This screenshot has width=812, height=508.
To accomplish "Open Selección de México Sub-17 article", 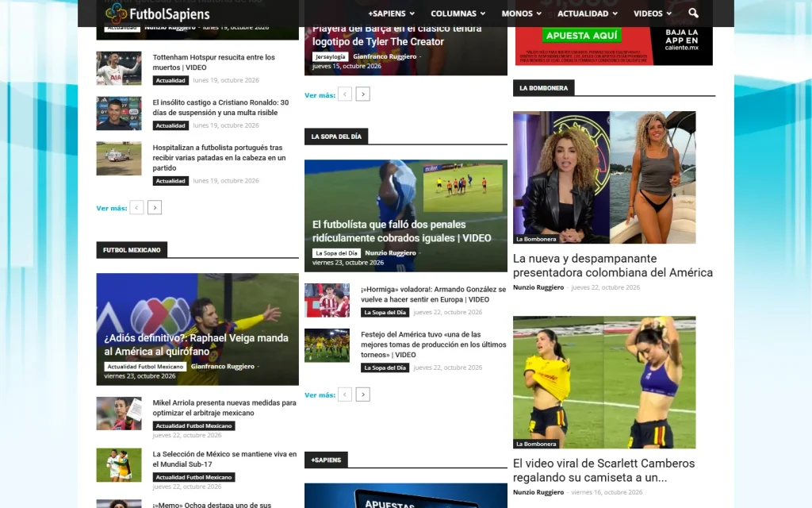I will tap(224, 459).
